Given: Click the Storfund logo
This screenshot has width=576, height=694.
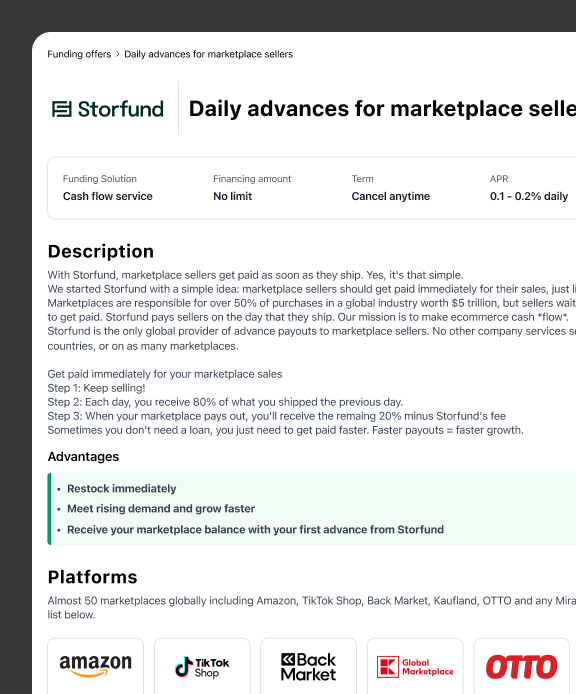Looking at the screenshot, I should pyautogui.click(x=108, y=109).
